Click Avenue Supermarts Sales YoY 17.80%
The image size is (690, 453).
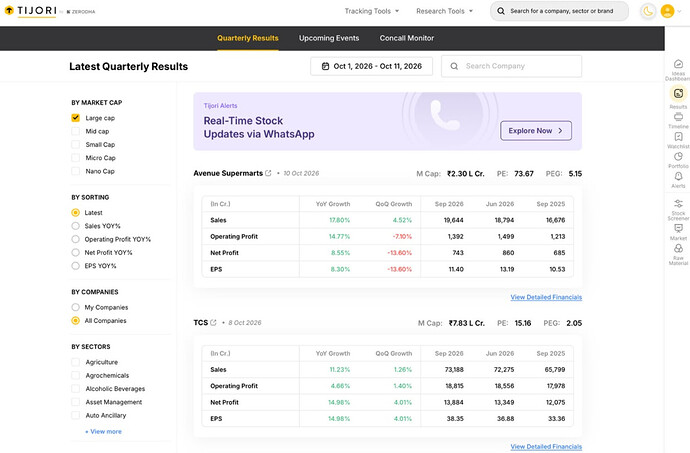(340, 220)
